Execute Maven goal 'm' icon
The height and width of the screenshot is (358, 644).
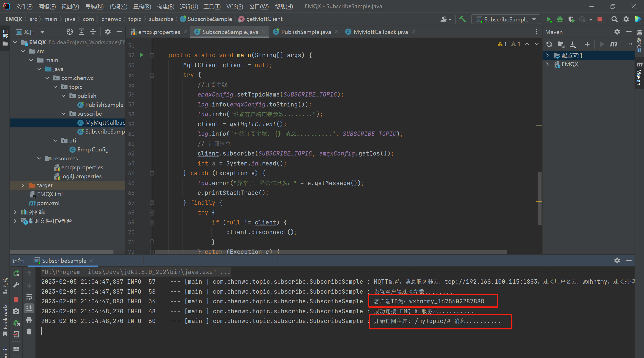(x=613, y=44)
